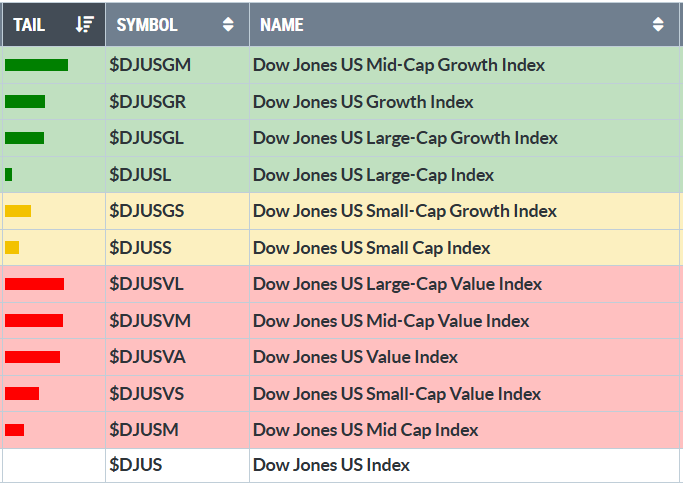Toggle sort arrows in NAME column header
683x483 pixels.
pyautogui.click(x=657, y=24)
